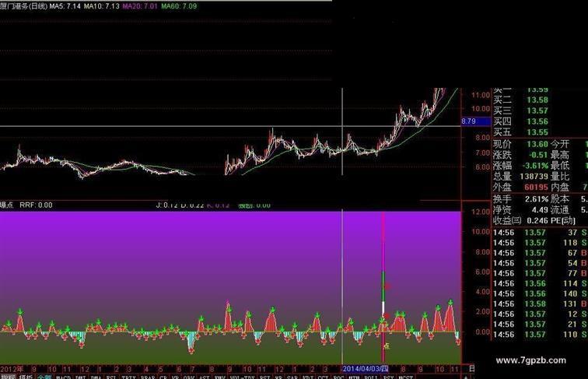Viewport: 588px width, 379px height.
Task: Click the 收益(三) 0.246 value
Action: pos(537,221)
